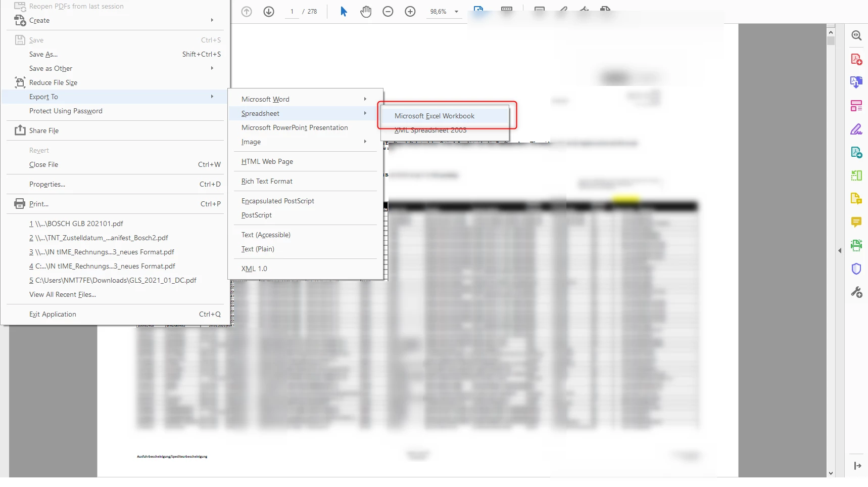Choose Reduce File Size
Screen dimensions: 868x487
pyautogui.click(x=115, y=82)
